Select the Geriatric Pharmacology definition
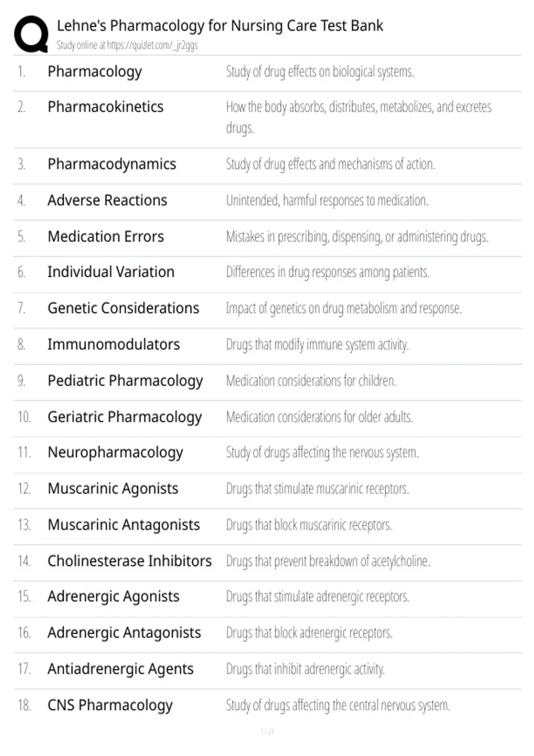This screenshot has height=756, width=534. (x=319, y=417)
